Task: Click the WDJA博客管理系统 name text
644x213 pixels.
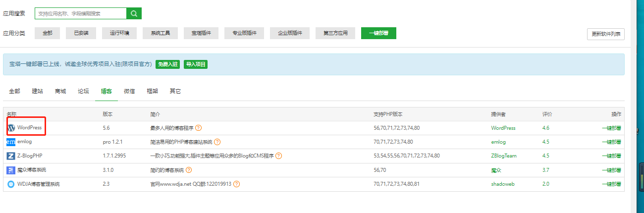Action: tap(39, 184)
